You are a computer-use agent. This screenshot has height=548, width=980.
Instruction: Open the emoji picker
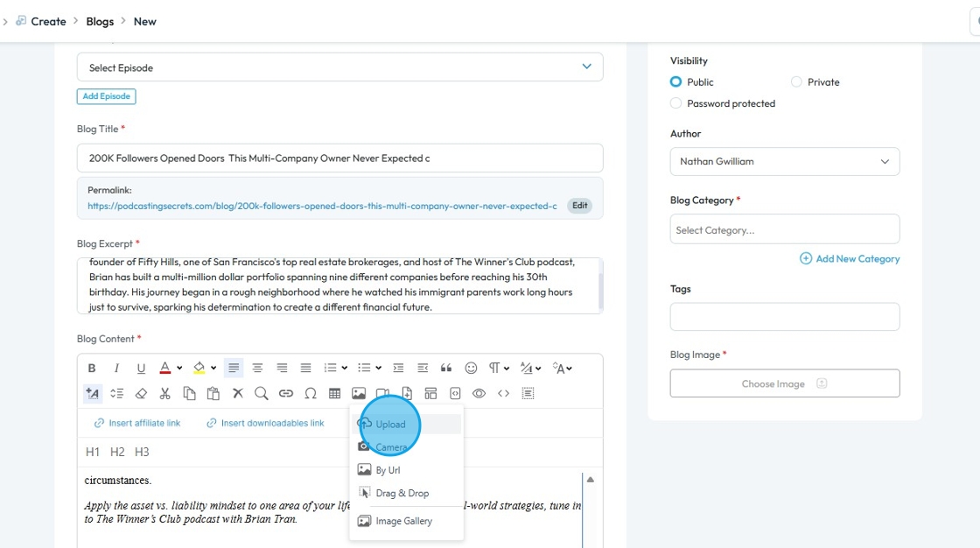pos(472,368)
